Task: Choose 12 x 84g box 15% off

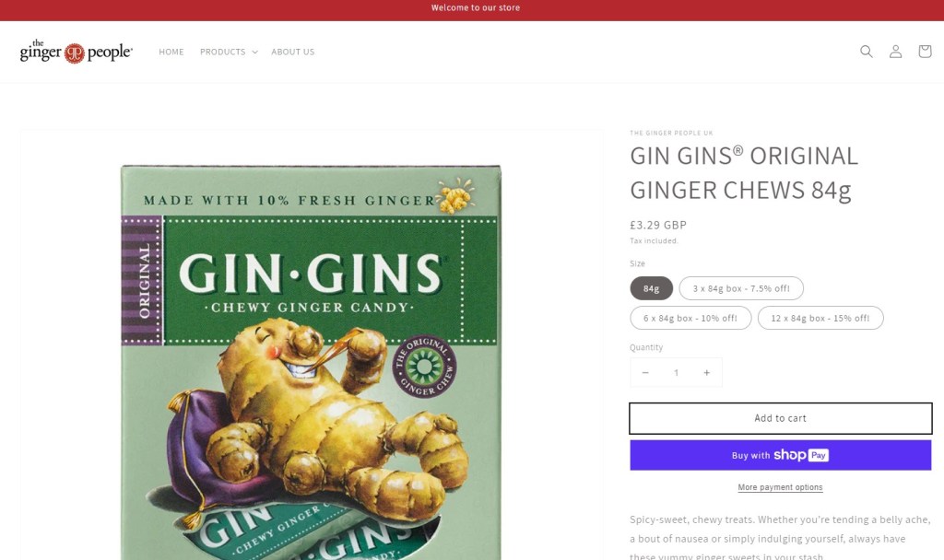Action: tap(820, 318)
